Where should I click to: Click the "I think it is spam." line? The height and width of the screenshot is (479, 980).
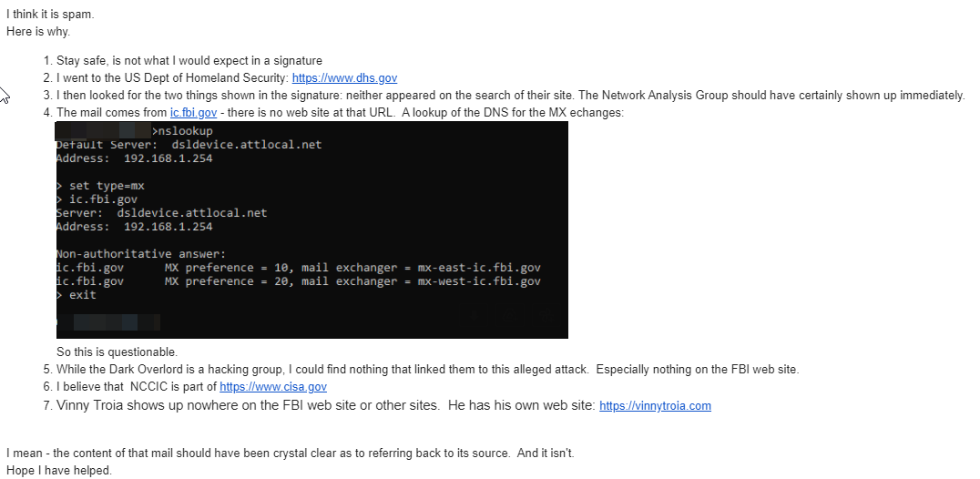point(49,15)
